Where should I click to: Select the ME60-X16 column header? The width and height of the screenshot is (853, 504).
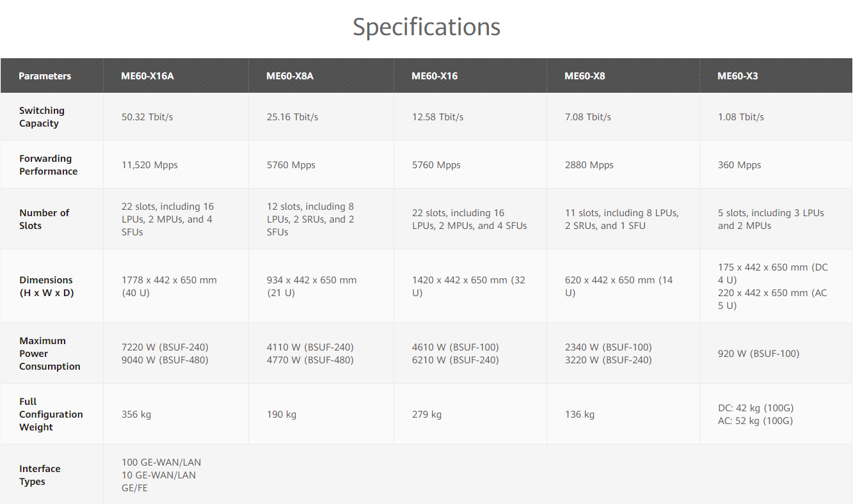point(434,76)
